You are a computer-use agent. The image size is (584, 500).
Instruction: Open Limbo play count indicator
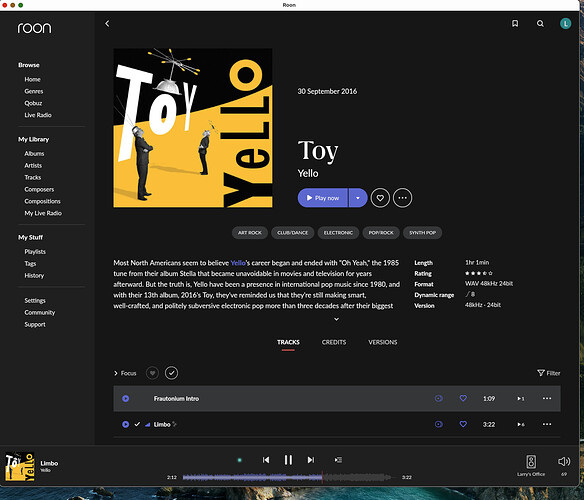(521, 424)
